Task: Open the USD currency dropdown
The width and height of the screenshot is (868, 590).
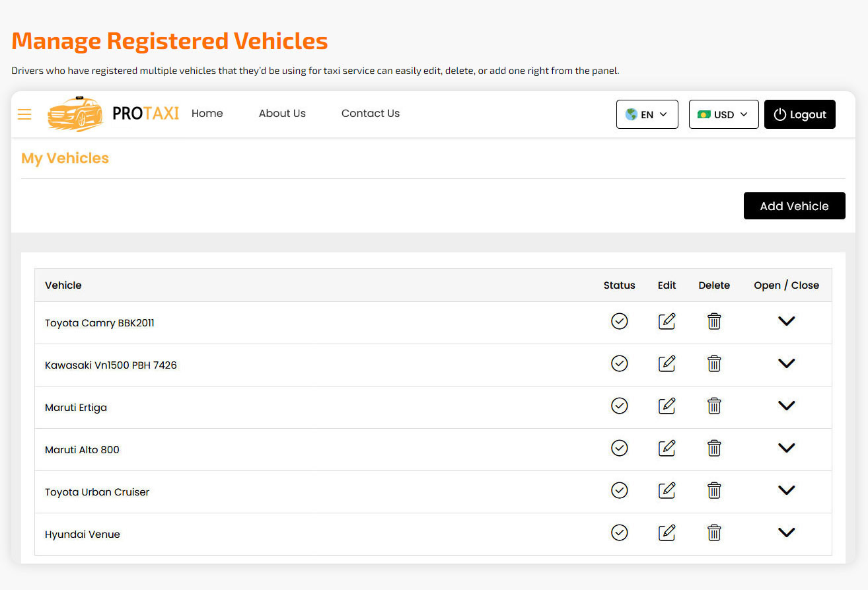Action: click(723, 114)
